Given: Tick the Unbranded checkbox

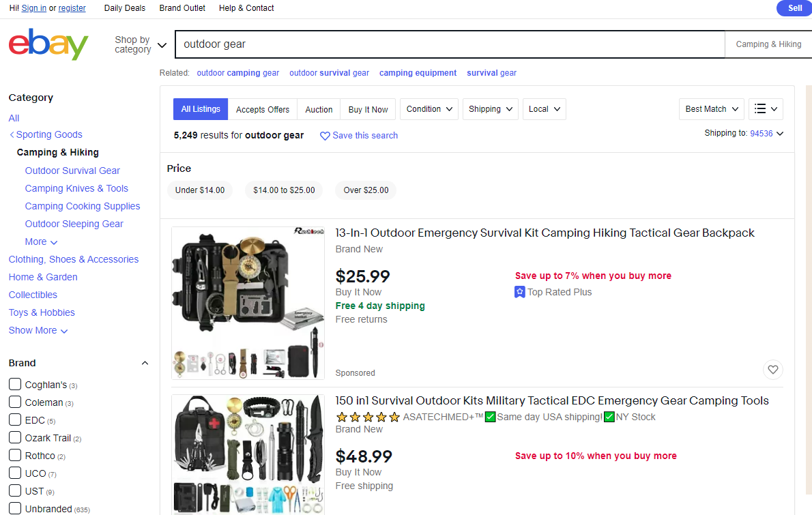Looking at the screenshot, I should (x=15, y=508).
